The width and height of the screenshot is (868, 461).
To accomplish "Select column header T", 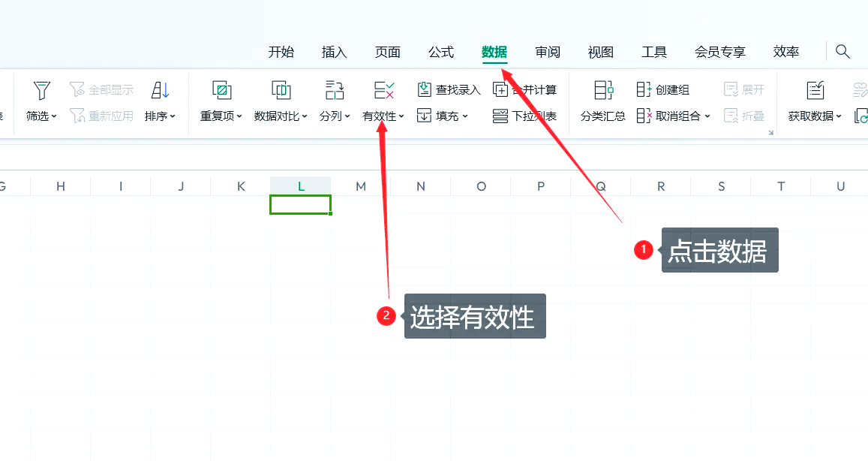I will click(781, 186).
